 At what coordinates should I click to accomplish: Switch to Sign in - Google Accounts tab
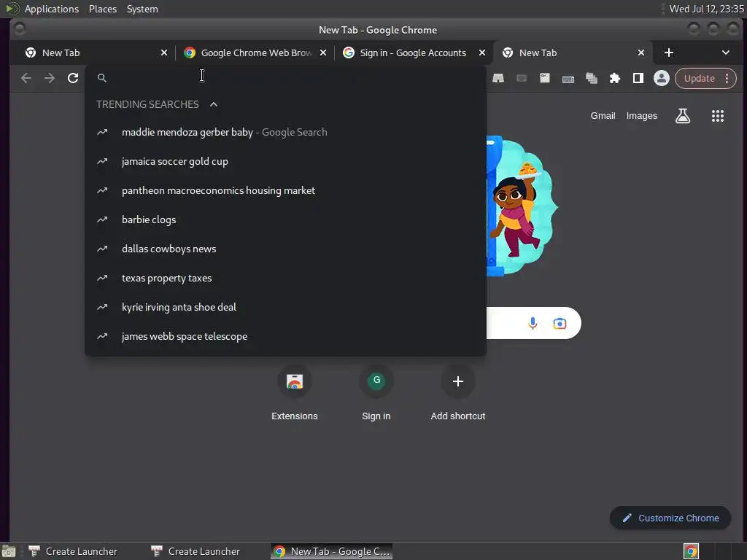tap(414, 52)
